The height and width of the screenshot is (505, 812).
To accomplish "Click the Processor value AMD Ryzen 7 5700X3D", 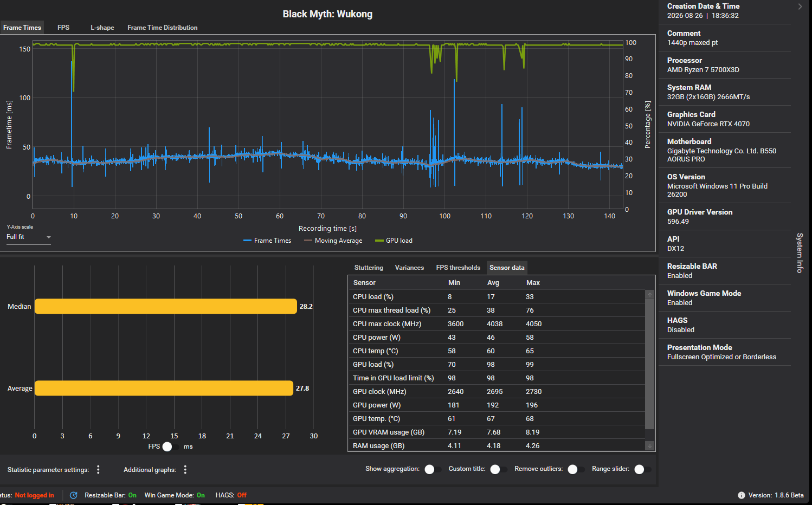I will pyautogui.click(x=703, y=70).
